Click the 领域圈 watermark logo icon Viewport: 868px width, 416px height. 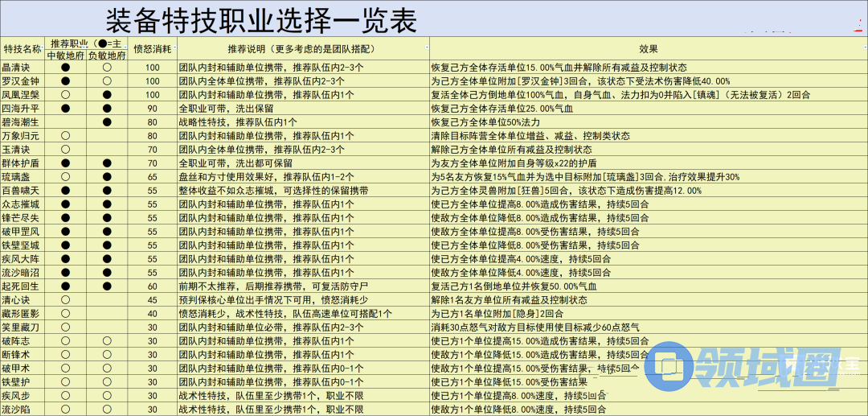coord(669,365)
